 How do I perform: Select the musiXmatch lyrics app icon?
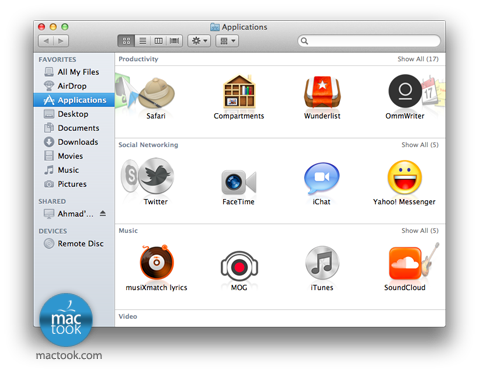156,263
